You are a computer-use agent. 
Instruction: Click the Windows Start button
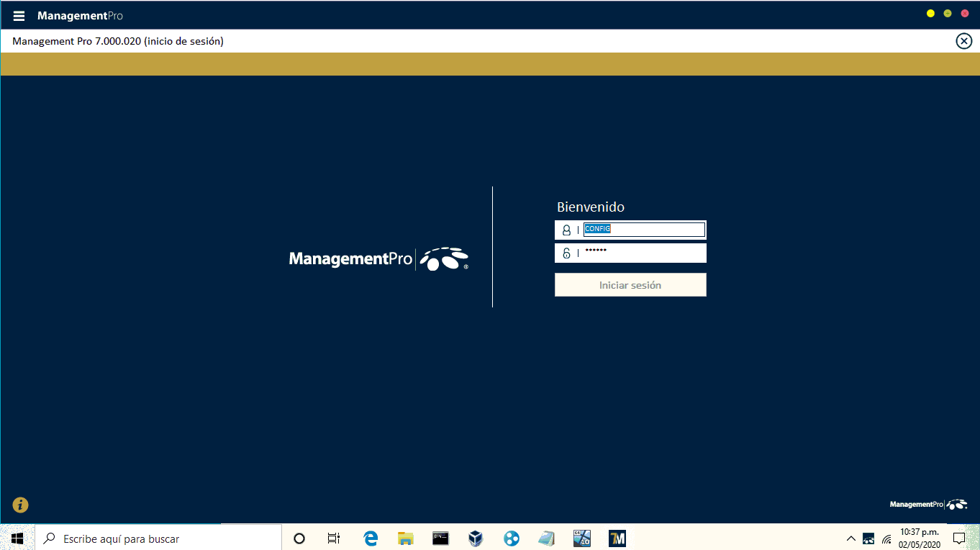[x=17, y=538]
